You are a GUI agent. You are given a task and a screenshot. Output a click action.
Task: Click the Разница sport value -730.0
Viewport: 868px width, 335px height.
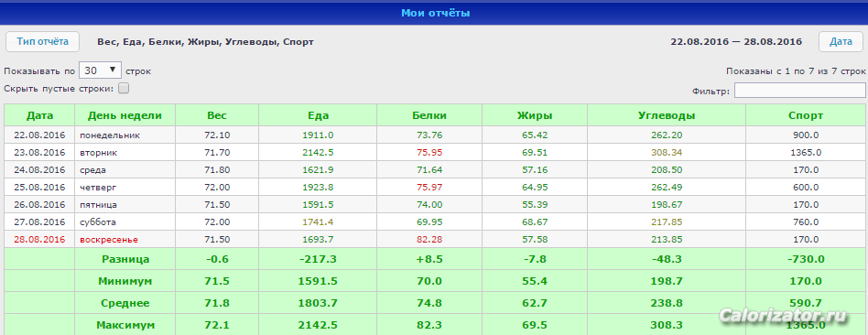click(806, 259)
